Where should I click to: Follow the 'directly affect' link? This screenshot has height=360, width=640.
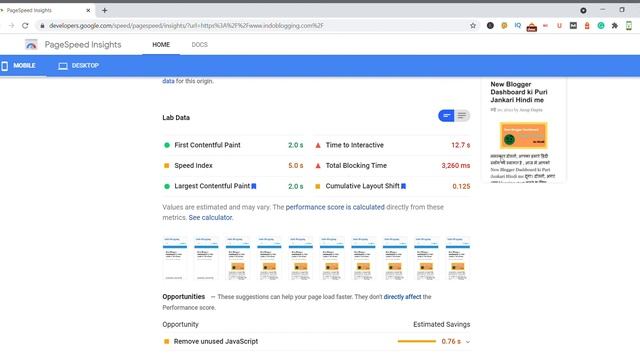pyautogui.click(x=402, y=297)
